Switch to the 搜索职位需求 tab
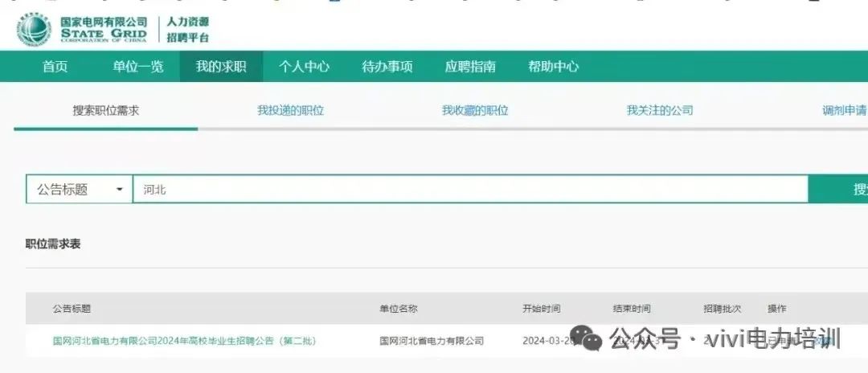This screenshot has width=868, height=373. coord(106,110)
